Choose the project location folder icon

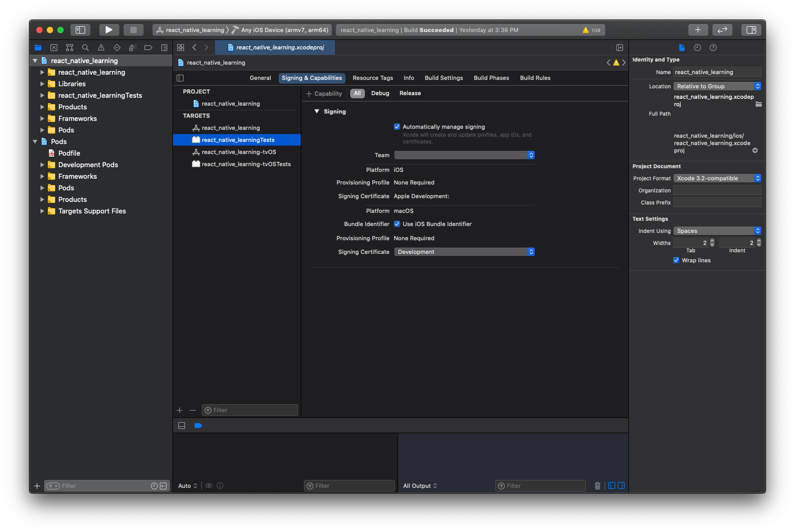[x=758, y=104]
